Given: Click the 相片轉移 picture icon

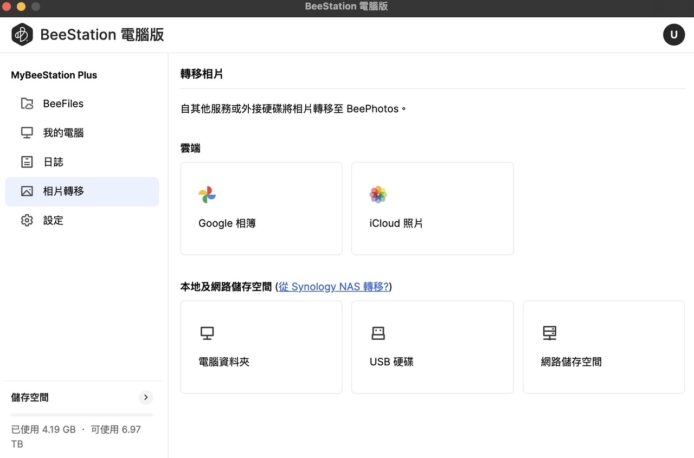Looking at the screenshot, I should click(27, 191).
